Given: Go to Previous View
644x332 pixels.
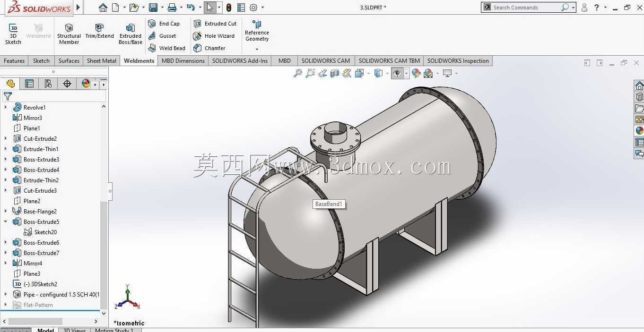Looking at the screenshot, I should 322,73.
